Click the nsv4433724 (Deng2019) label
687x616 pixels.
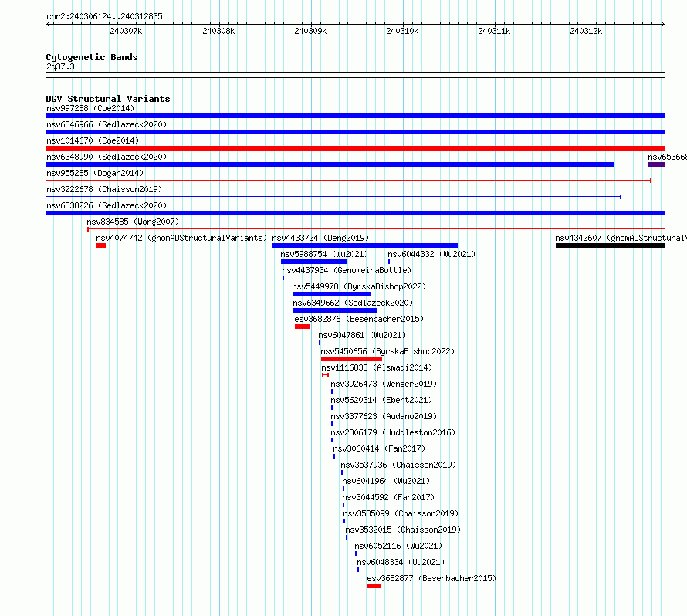pos(320,238)
